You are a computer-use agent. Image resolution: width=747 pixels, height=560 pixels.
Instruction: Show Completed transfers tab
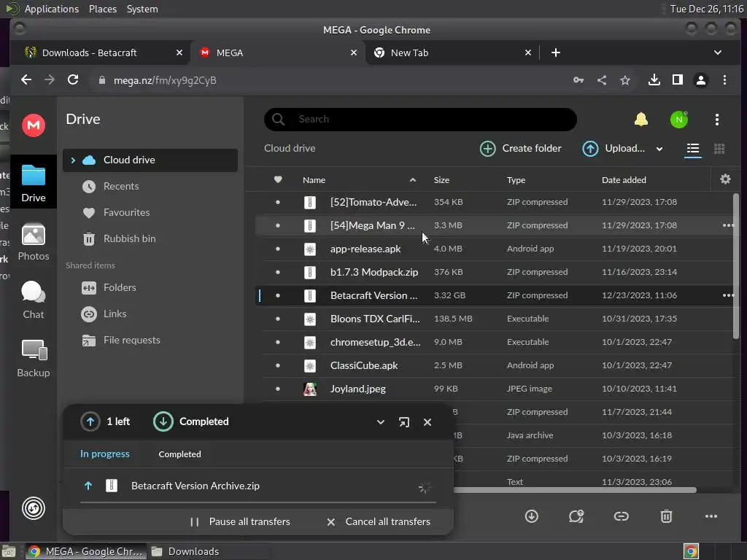pos(179,454)
